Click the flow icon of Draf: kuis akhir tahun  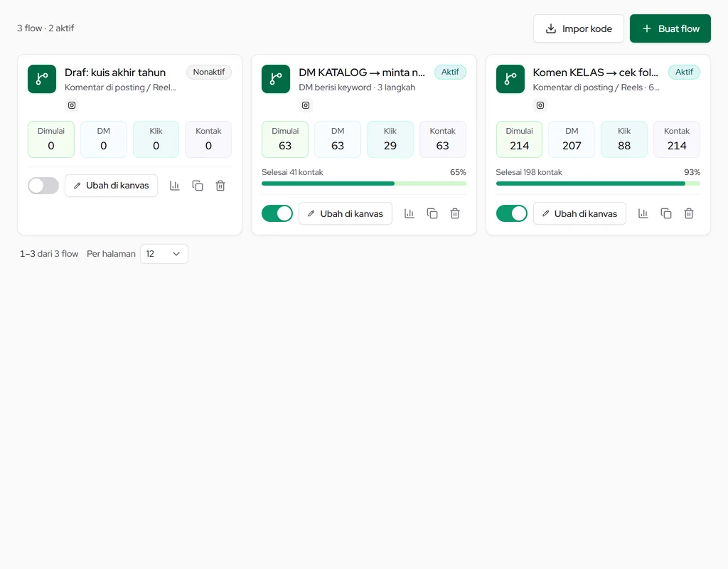(42, 79)
